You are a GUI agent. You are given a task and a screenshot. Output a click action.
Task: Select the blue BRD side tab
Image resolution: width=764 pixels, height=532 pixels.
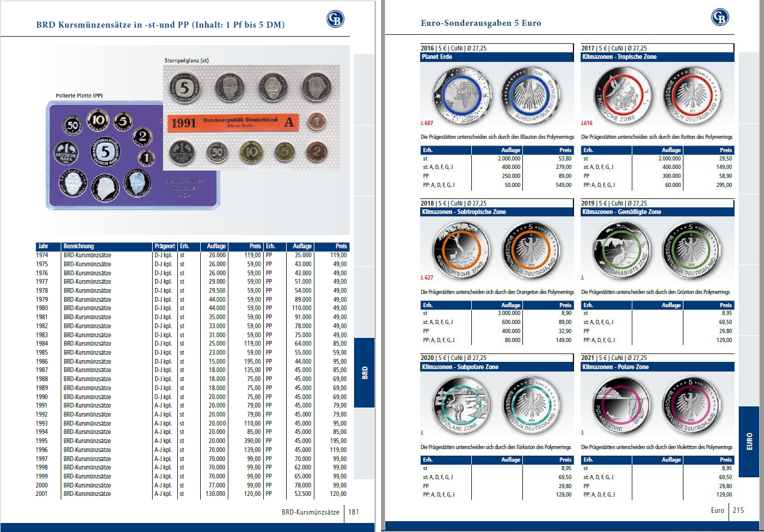pyautogui.click(x=364, y=373)
